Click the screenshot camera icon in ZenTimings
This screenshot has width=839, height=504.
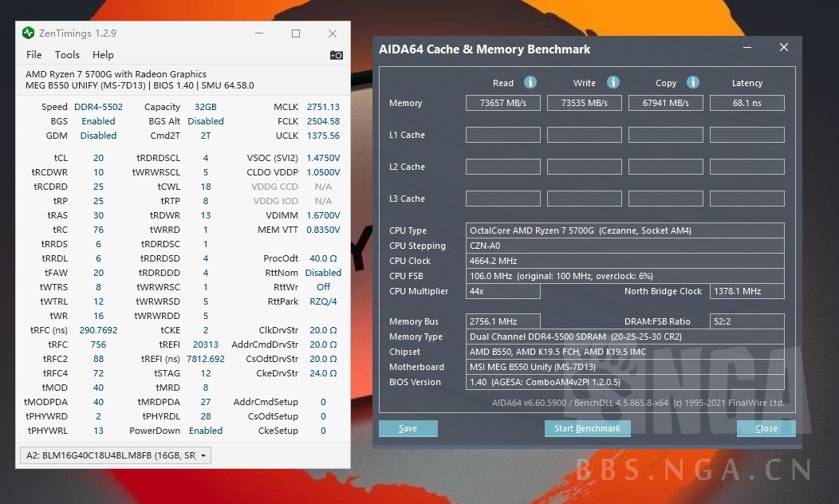(x=337, y=55)
